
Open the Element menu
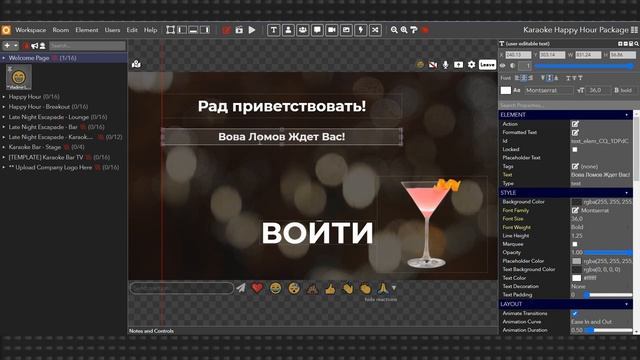click(x=87, y=30)
